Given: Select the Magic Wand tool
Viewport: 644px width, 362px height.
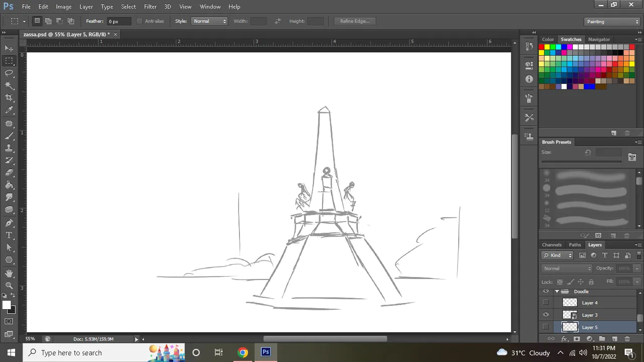Looking at the screenshot, I should [9, 85].
